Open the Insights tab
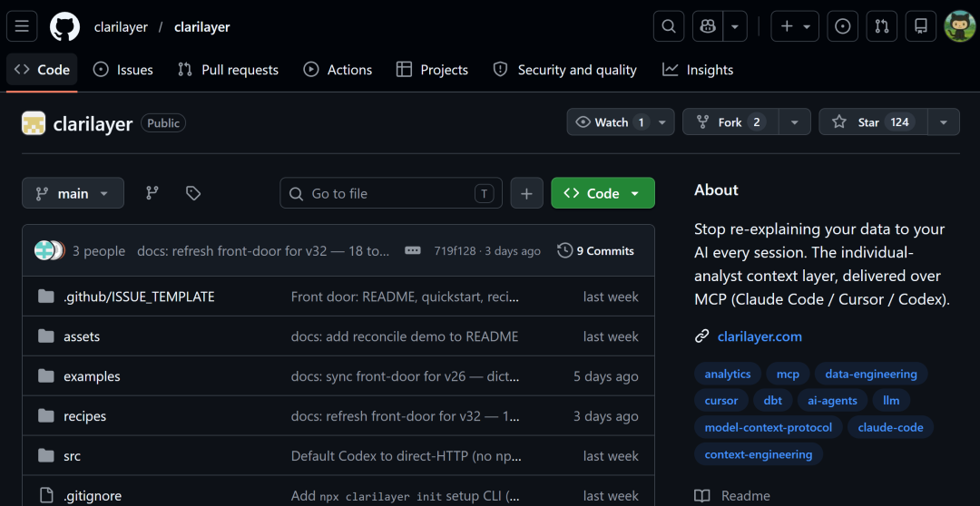This screenshot has height=506, width=980. click(x=698, y=69)
